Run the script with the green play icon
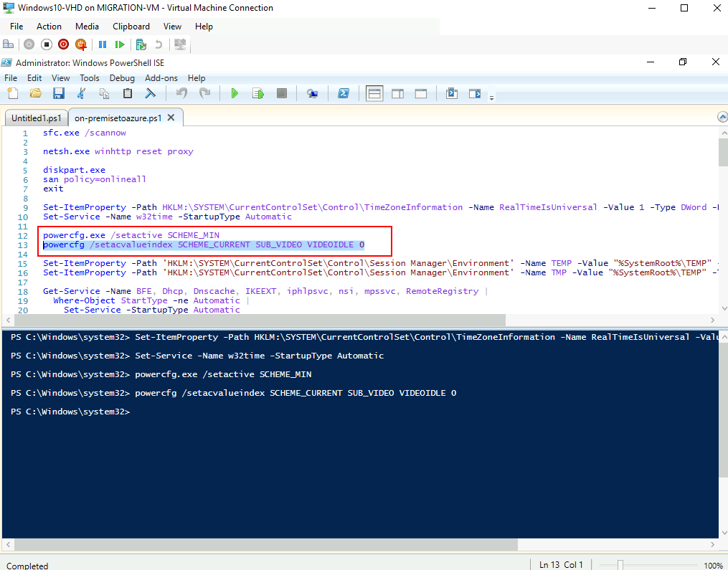Viewport: 728px width, 570px height. pos(235,93)
